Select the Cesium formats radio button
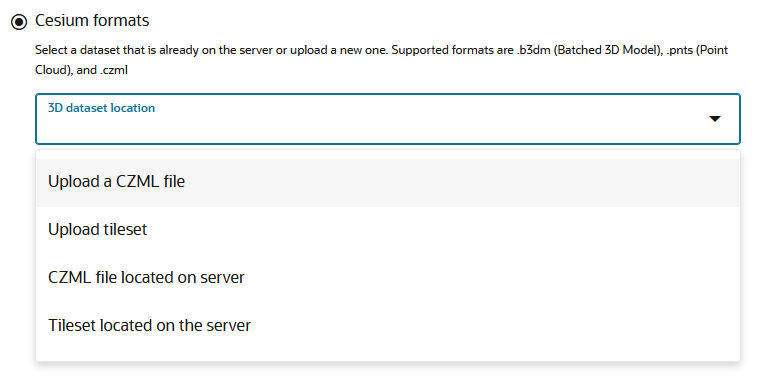The height and width of the screenshot is (390, 771). tap(19, 22)
